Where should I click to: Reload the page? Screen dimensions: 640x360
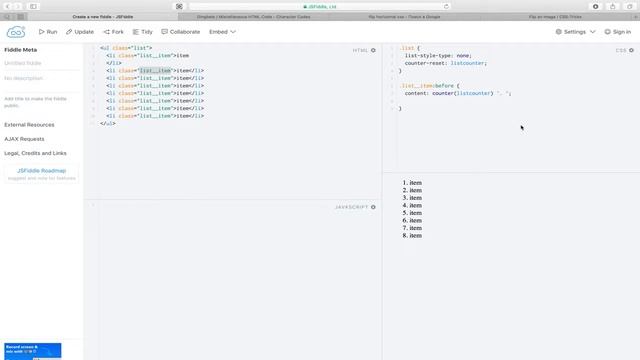pyautogui.click(x=446, y=7)
